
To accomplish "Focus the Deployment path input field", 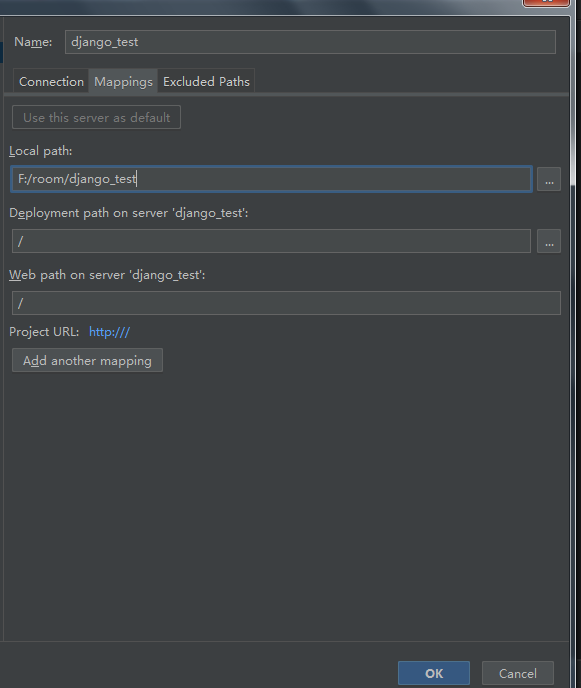I will click(271, 241).
